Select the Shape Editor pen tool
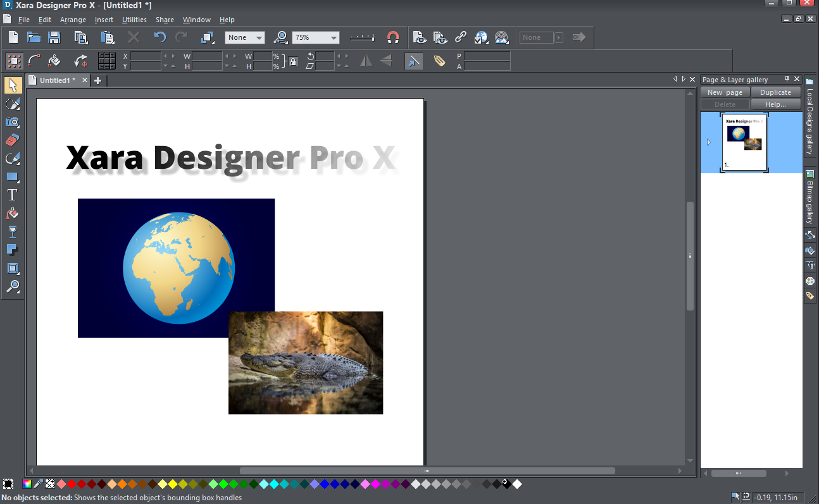819x504 pixels. coord(12,159)
